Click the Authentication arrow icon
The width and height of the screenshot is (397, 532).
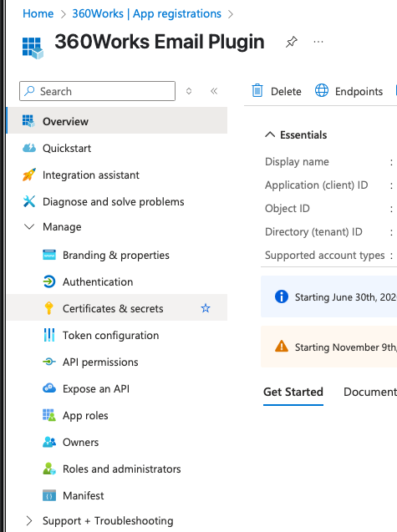pyautogui.click(x=49, y=281)
